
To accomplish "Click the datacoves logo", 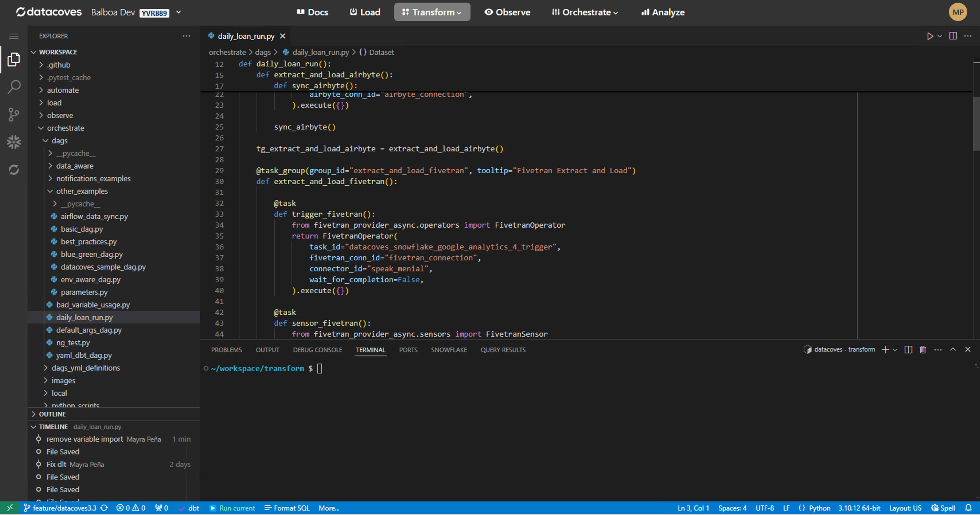I will pos(49,12).
